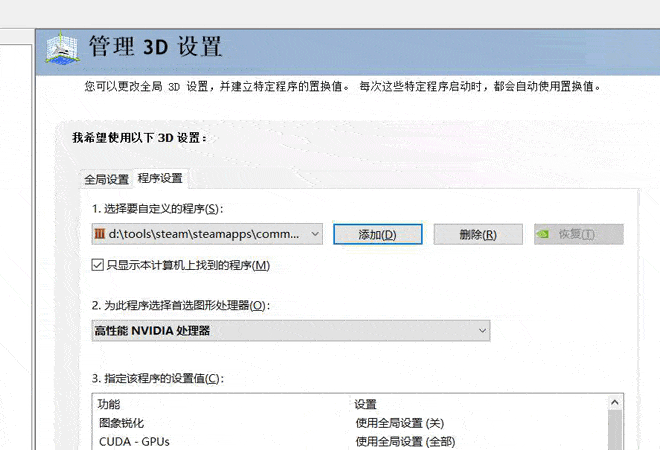Switch to the 全局设置 tab
This screenshot has height=450, width=660.
point(106,179)
